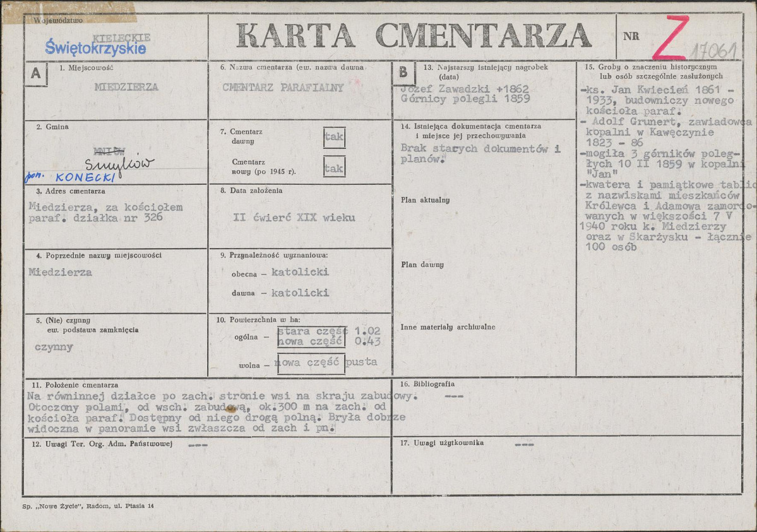Click the blue handwritten "KONECKI"

[85, 178]
